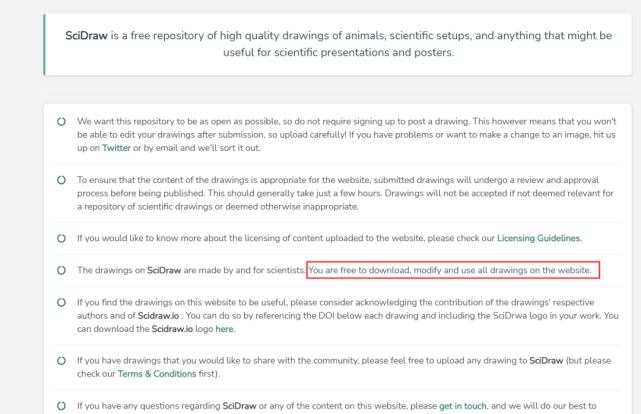Viewport: 641px width, 414px height.
Task: Click the text 'useful for scientific presentations and posters.'
Action: (338, 52)
